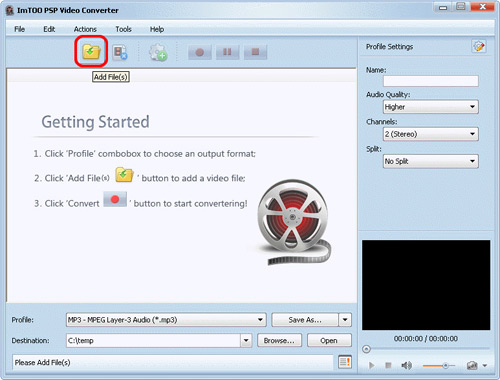
Task: Mute audio with the speaker icon
Action: 406,366
